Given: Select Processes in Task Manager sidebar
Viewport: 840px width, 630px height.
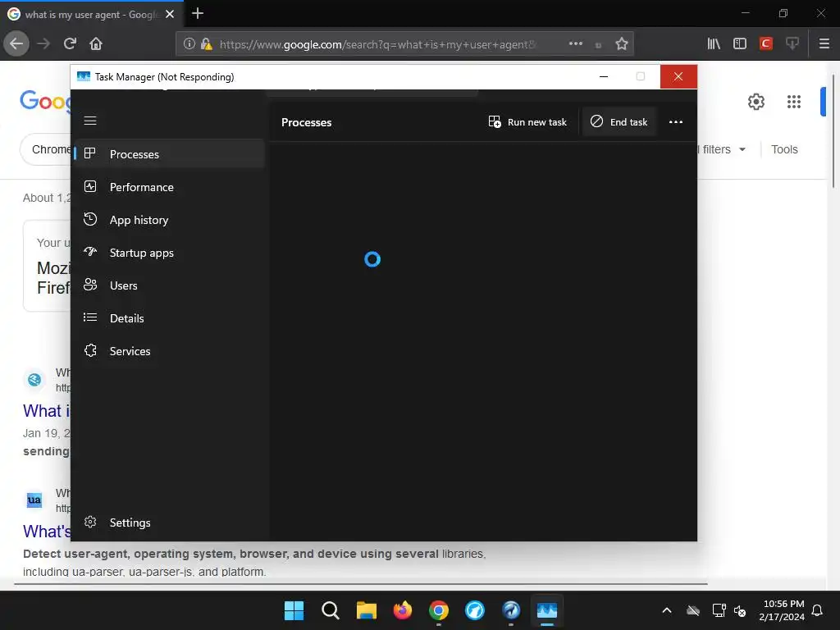Looking at the screenshot, I should click(170, 153).
